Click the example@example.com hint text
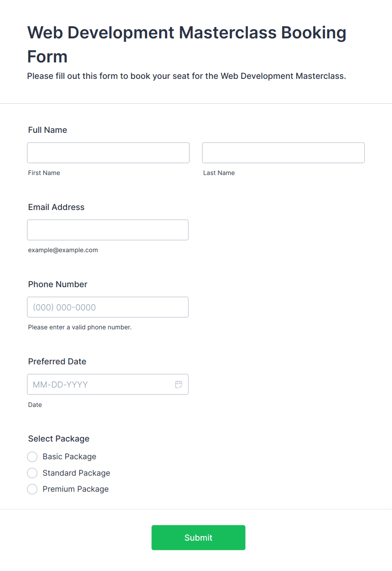The width and height of the screenshot is (392, 571). point(63,250)
